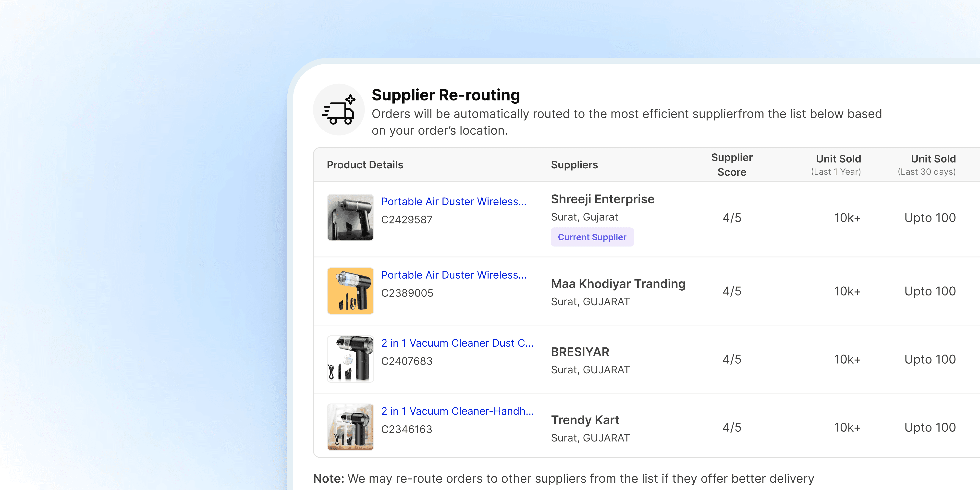980x490 pixels.
Task: Select the BRESIYAR supplier name
Action: tap(580, 352)
